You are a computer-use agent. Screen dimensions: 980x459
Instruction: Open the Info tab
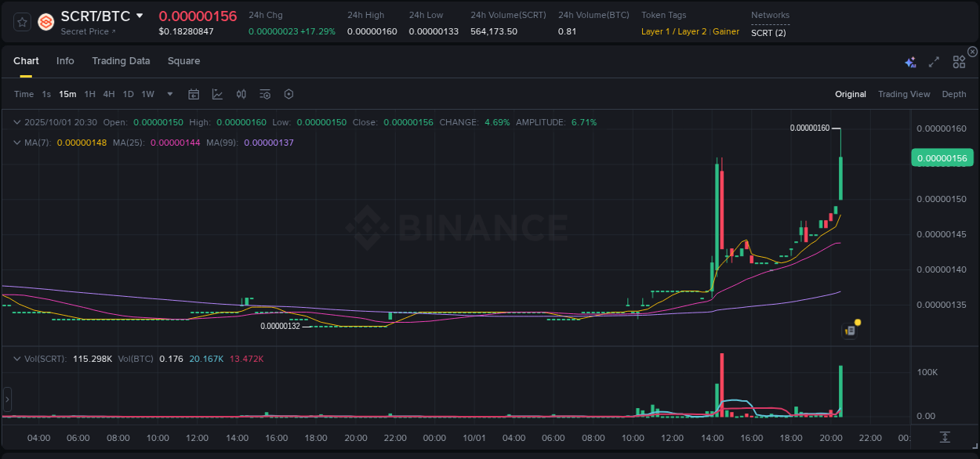pyautogui.click(x=65, y=61)
